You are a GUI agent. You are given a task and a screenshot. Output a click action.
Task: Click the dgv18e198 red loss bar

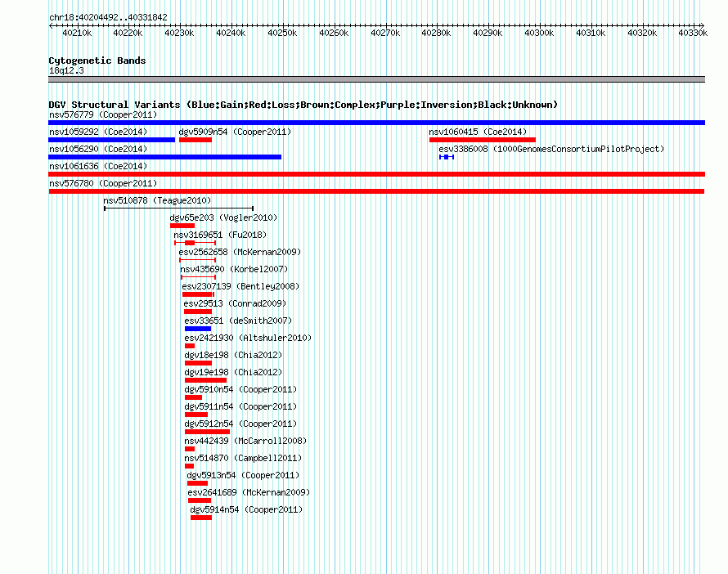point(198,363)
